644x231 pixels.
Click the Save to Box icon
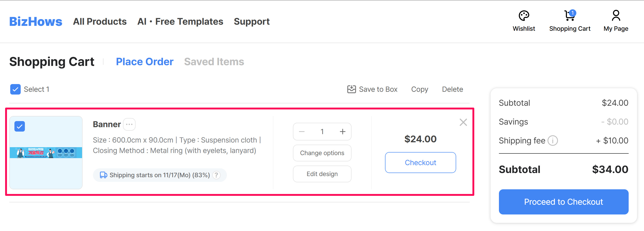point(351,89)
